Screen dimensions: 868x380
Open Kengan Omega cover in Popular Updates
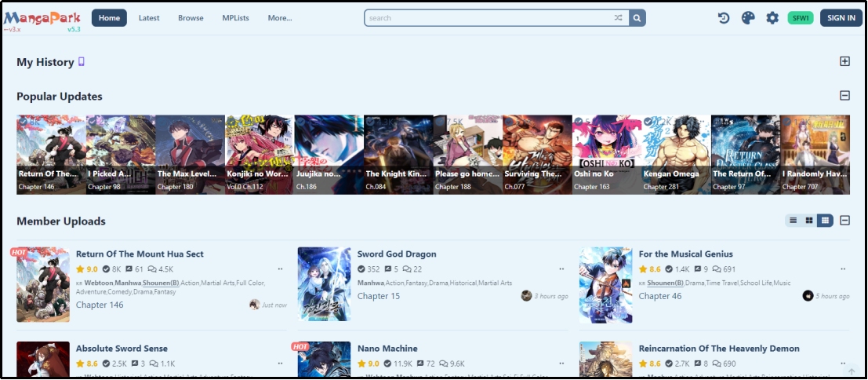676,154
